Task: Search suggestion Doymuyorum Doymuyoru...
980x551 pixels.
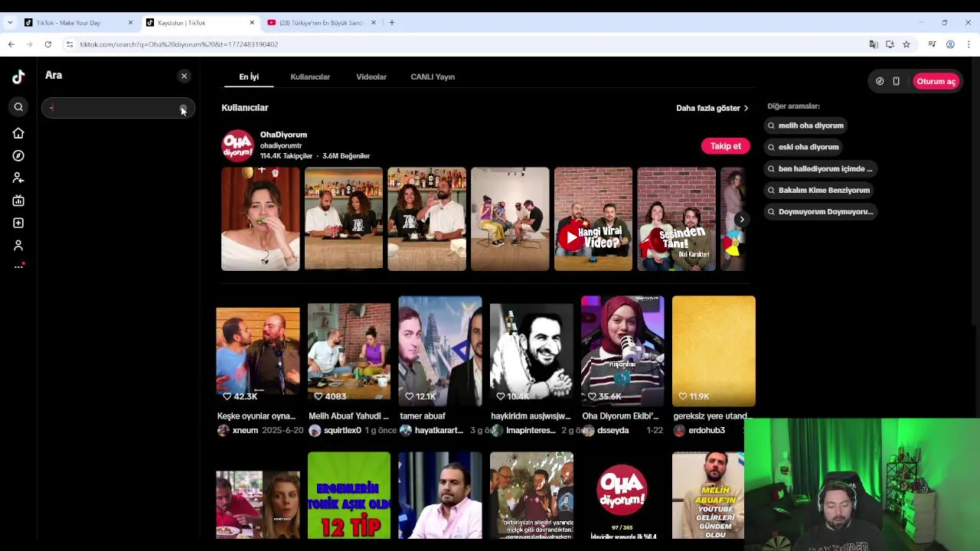Action: pyautogui.click(x=820, y=211)
